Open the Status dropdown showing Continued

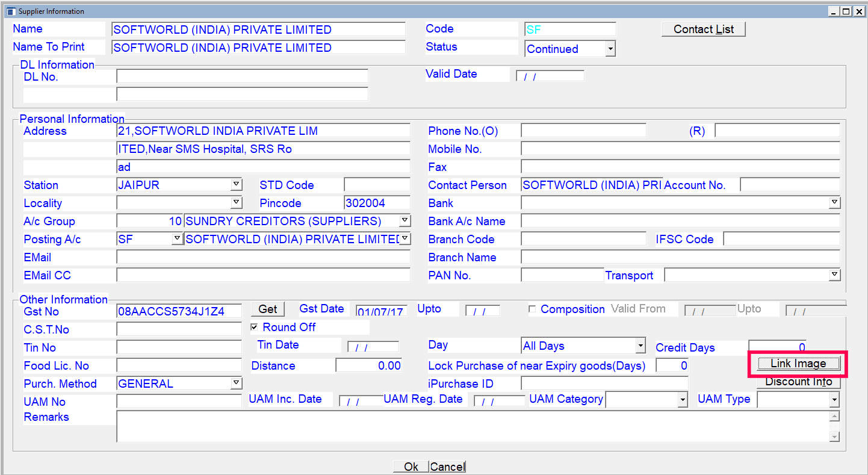pyautogui.click(x=610, y=49)
